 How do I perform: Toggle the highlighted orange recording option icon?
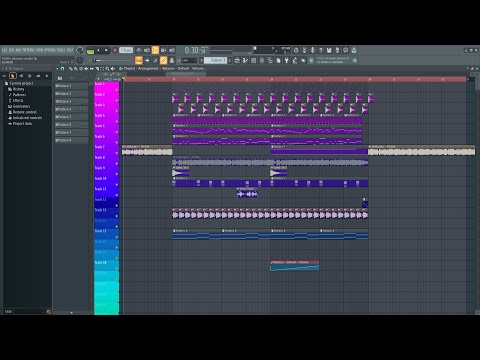click(x=155, y=50)
